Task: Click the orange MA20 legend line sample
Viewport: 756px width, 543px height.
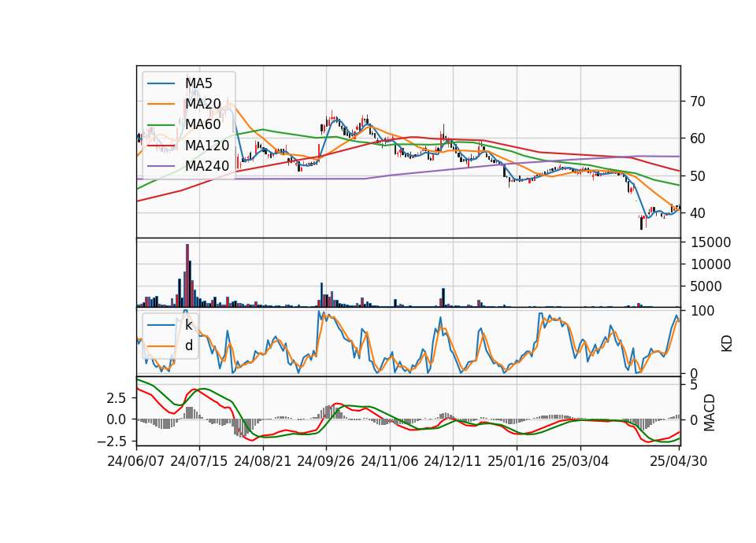Action: click(x=161, y=104)
